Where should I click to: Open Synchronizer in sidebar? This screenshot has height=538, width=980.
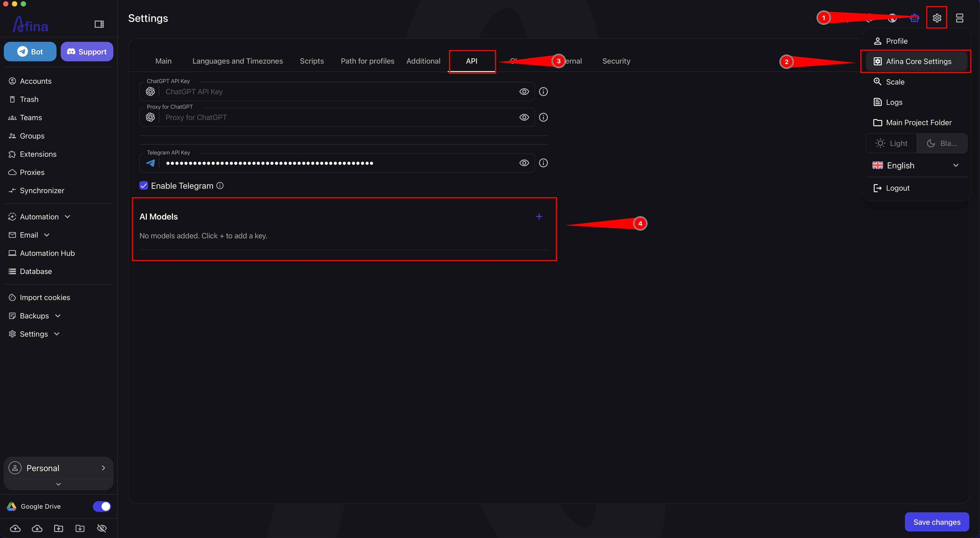click(59, 191)
